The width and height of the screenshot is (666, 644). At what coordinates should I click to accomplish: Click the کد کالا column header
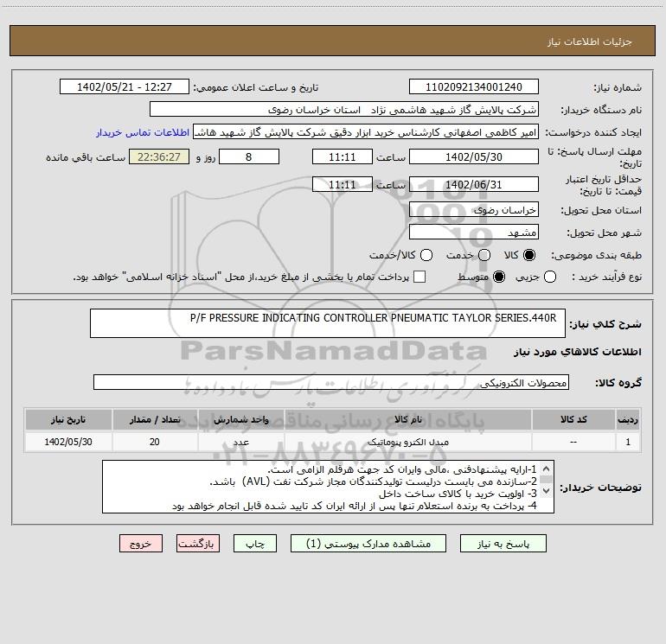click(x=573, y=419)
